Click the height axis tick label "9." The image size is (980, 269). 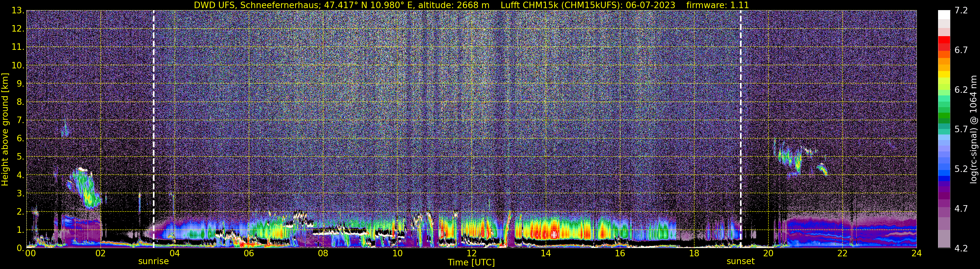click(20, 84)
